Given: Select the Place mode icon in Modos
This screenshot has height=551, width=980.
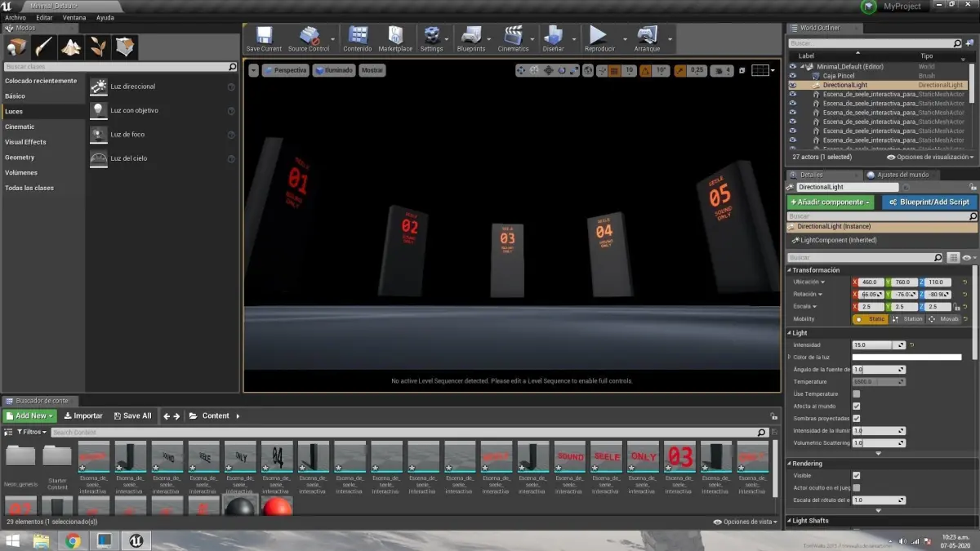Looking at the screenshot, I should (x=17, y=47).
